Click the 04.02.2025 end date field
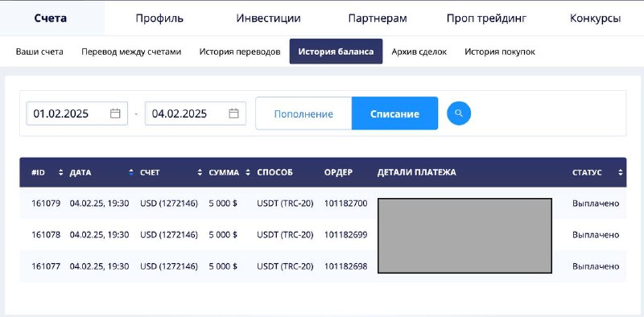Screen dimensions: 644x317 coord(196,113)
